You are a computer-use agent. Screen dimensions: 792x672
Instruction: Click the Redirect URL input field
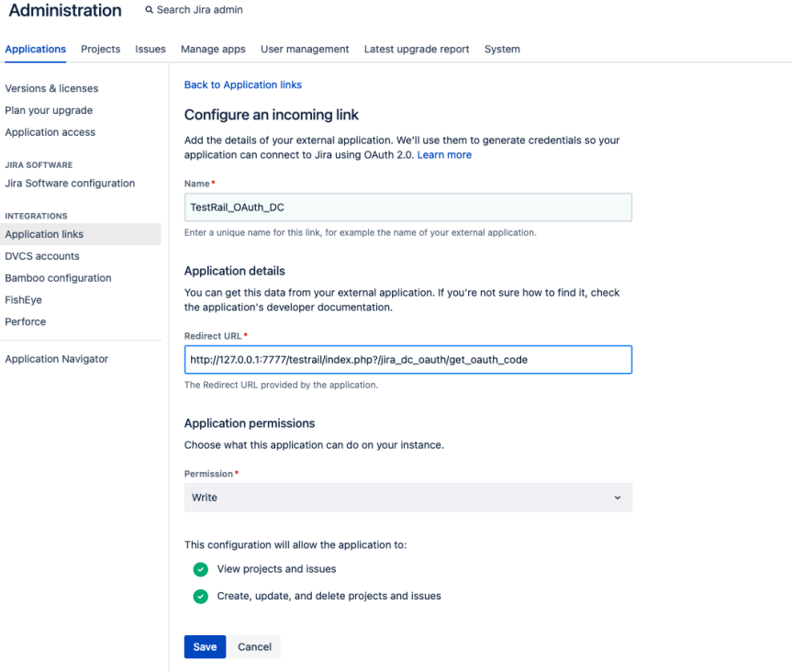pyautogui.click(x=408, y=359)
